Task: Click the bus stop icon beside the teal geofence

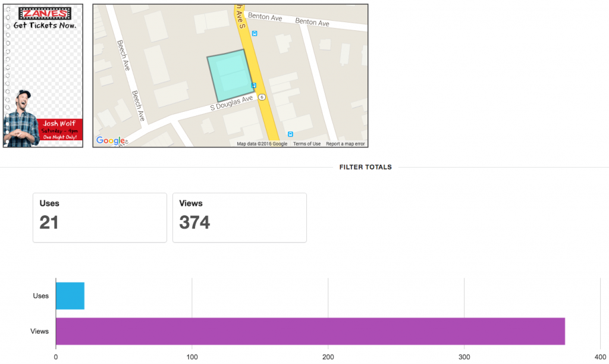Action: (x=254, y=86)
